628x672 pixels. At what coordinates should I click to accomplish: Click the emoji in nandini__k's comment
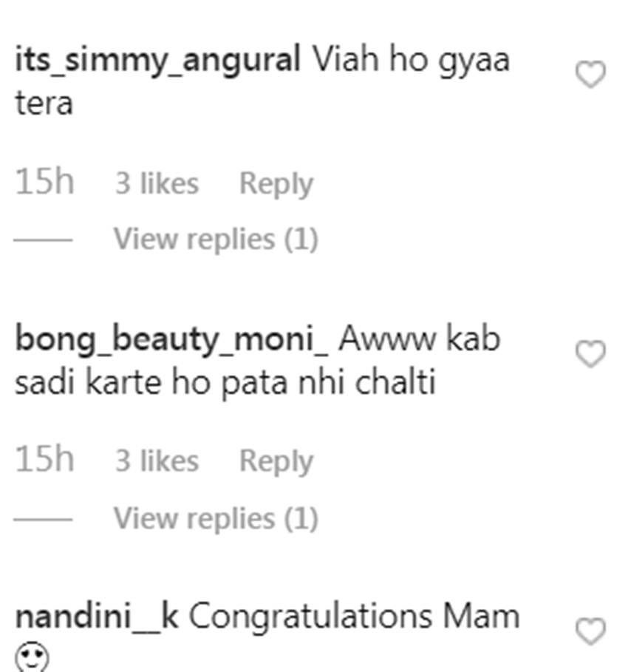[32, 657]
